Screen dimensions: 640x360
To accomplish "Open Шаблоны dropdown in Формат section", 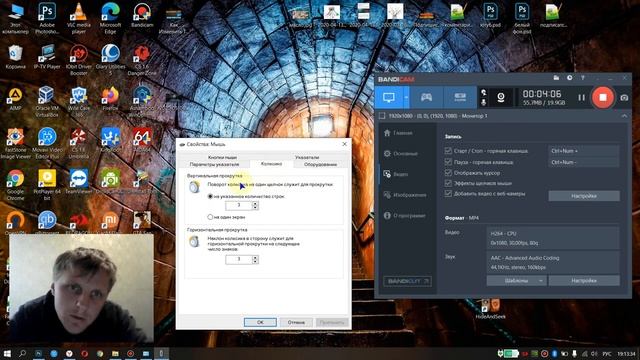I will 516,281.
